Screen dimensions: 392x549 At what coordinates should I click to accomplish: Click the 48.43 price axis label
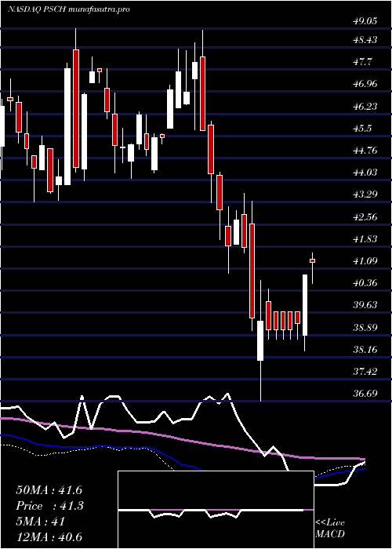pyautogui.click(x=365, y=40)
